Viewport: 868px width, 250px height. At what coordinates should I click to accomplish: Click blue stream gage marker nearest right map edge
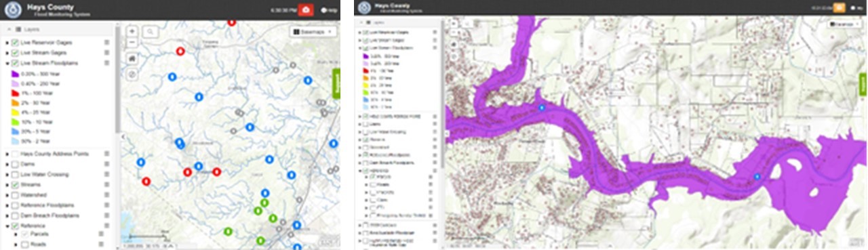coord(757,177)
